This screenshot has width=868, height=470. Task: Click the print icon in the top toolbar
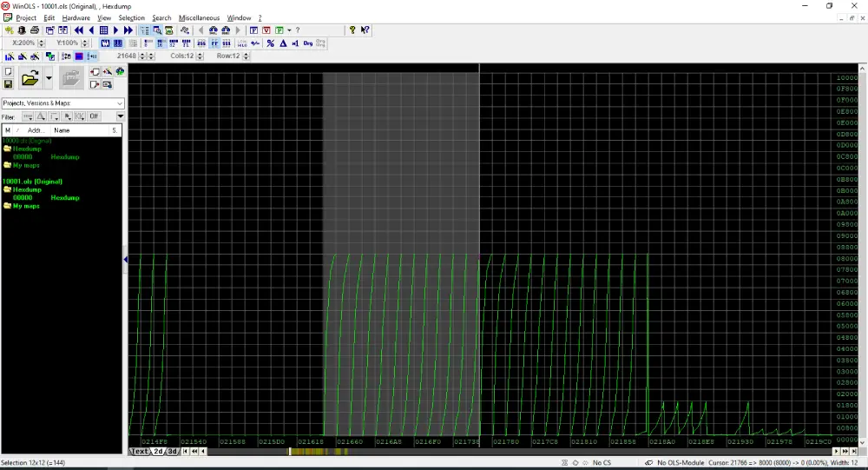(x=35, y=30)
